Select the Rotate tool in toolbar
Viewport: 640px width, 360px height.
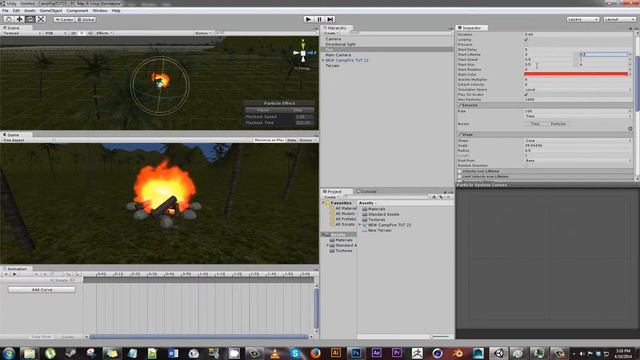tap(30, 19)
